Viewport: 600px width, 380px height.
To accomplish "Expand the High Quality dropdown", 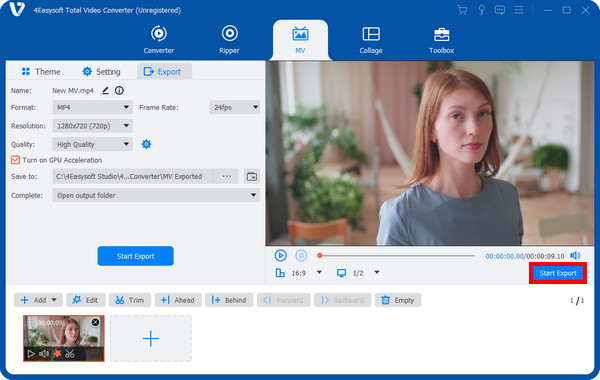I will pyautogui.click(x=92, y=144).
